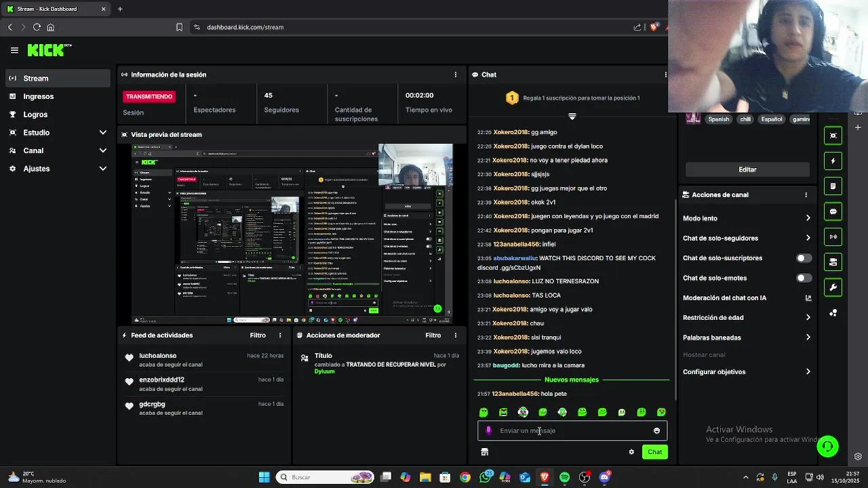Insert the headphones emote in the quick row
The image size is (868, 488).
(x=523, y=412)
